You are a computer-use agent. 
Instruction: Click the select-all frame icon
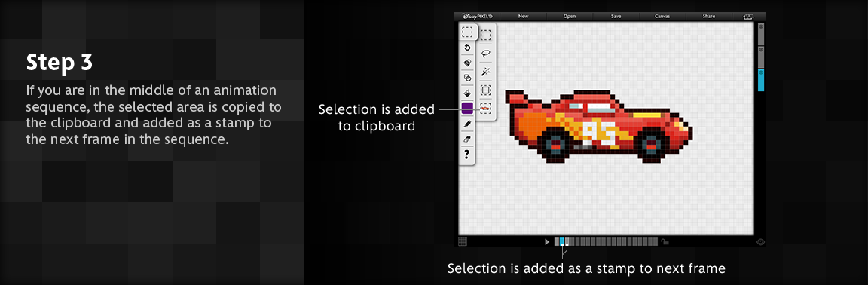click(485, 90)
